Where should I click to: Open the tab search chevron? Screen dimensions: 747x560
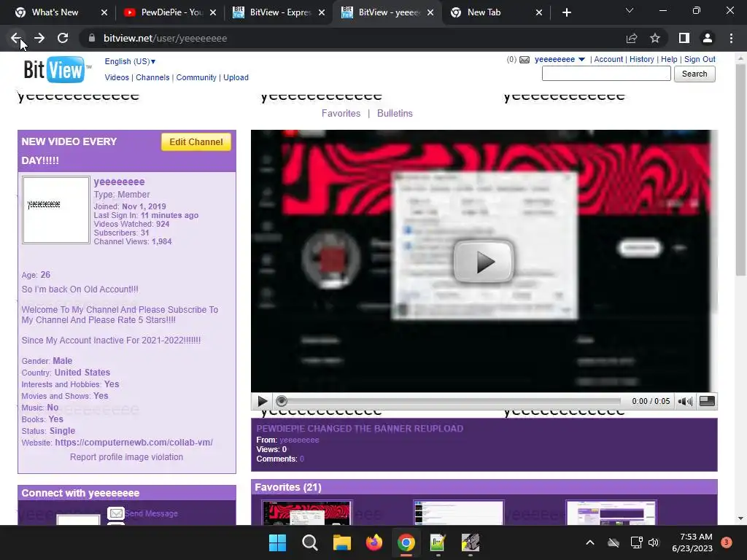[630, 10]
